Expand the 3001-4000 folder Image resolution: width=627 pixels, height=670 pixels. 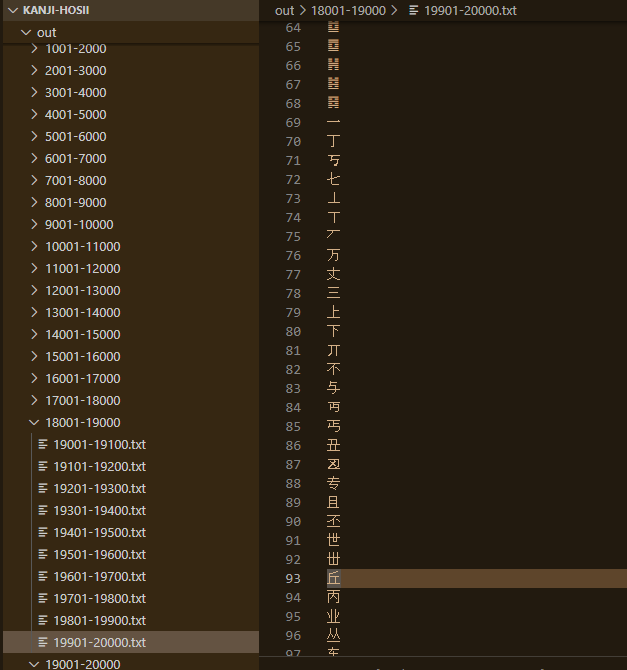76,93
